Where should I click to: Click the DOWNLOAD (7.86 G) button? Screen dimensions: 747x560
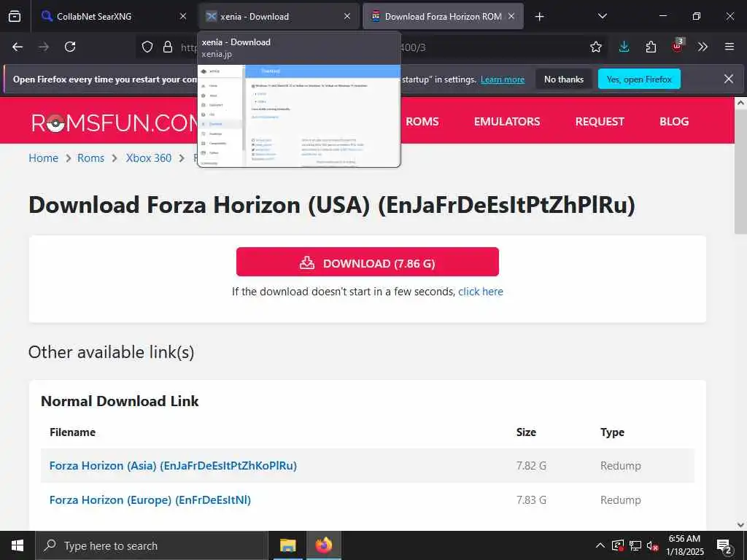tap(368, 262)
